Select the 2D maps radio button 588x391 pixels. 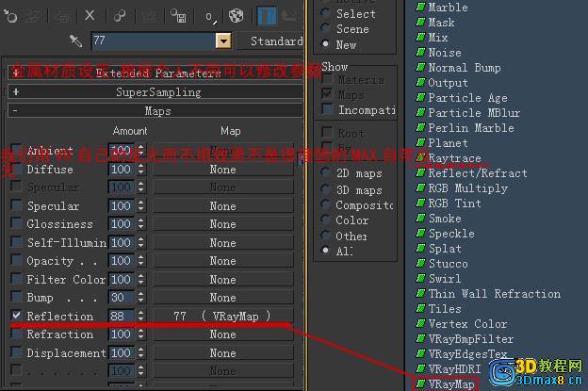[x=325, y=172]
